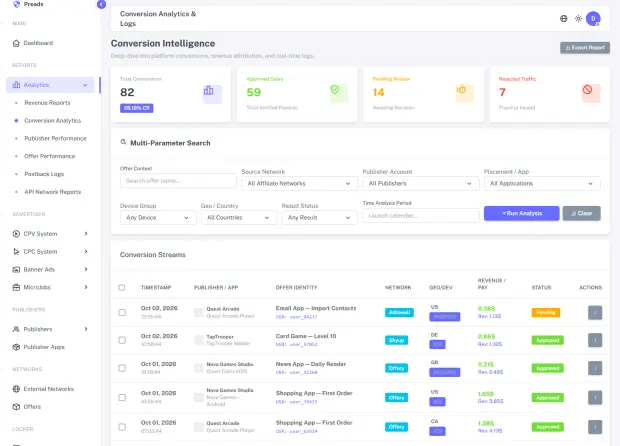Click the CPV System play icon
Screen dimensions: 620x446
[x=16, y=234]
